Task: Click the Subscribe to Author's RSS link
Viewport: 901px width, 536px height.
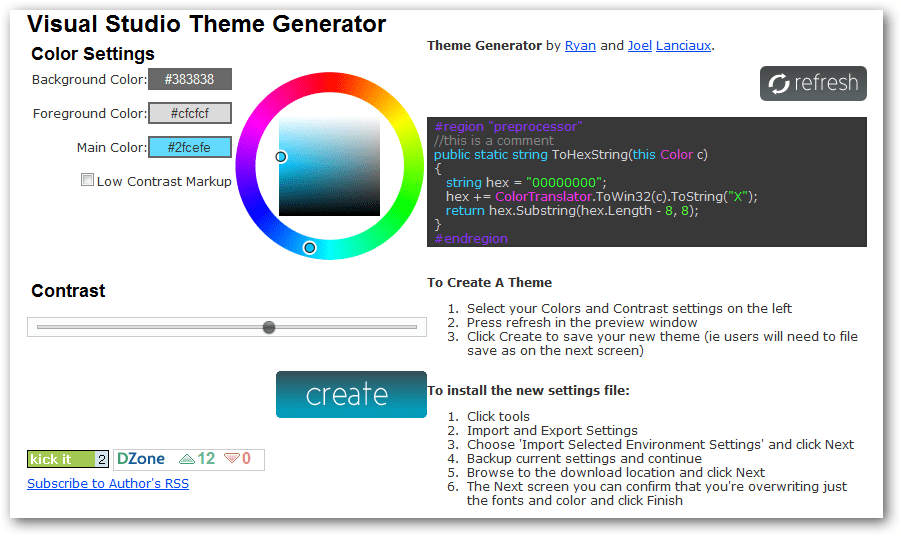Action: point(108,484)
